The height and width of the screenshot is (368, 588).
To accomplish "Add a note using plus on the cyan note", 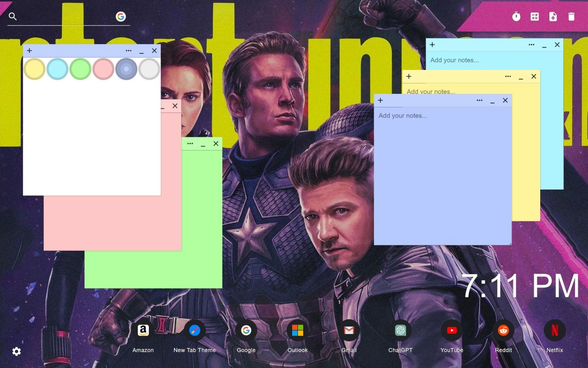I will [x=432, y=45].
